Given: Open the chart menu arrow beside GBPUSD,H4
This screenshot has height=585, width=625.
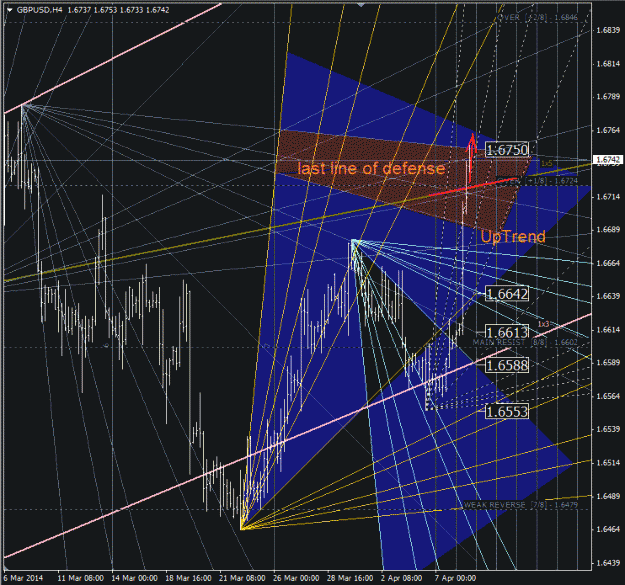Looking at the screenshot, I should (10, 10).
